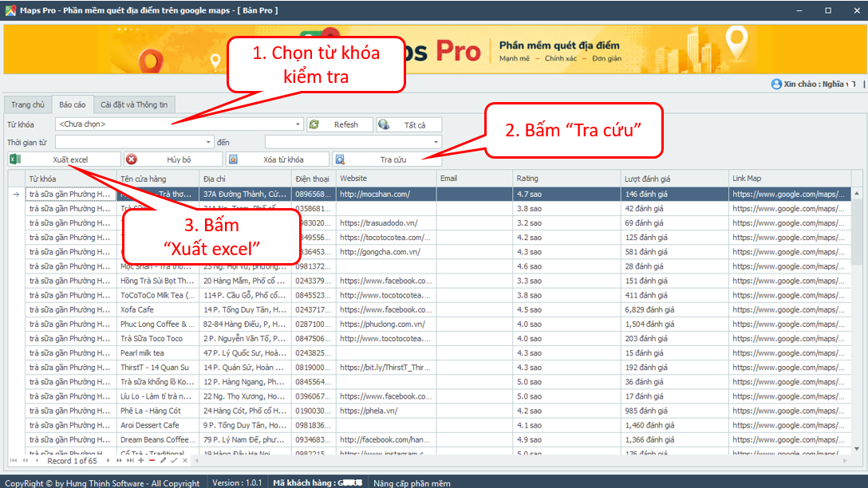Click the red X icon on the Hủy bỏ button
This screenshot has width=868, height=488.
[x=131, y=159]
